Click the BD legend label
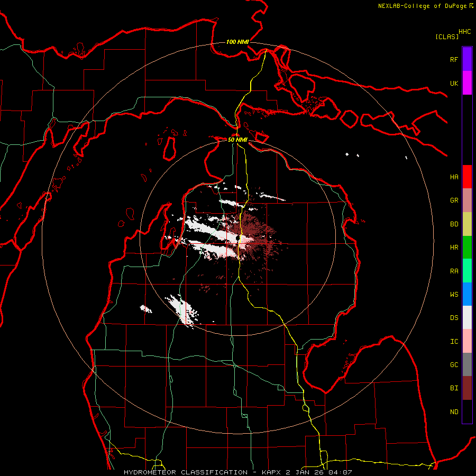Image resolution: width=476 pixels, height=476 pixels. [x=454, y=224]
